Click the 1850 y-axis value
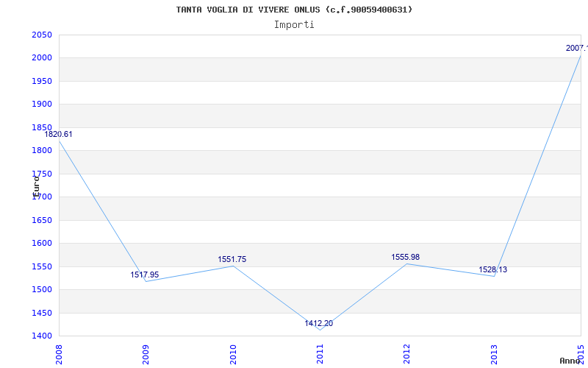588x368 pixels. point(42,127)
